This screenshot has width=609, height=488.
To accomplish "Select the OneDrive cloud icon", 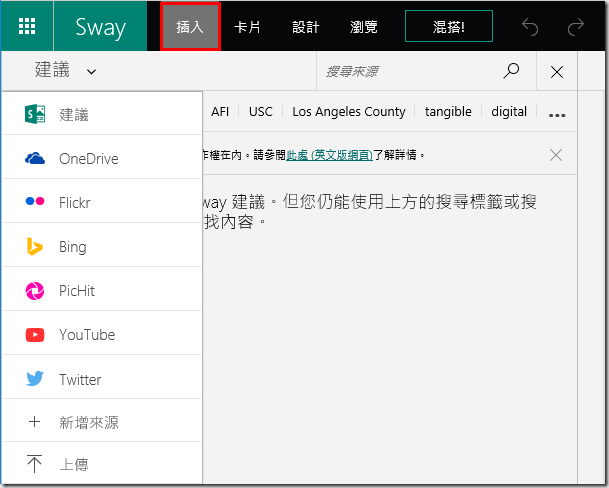I will click(35, 159).
